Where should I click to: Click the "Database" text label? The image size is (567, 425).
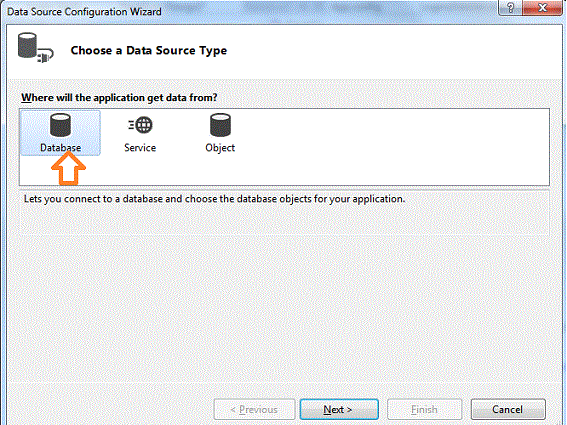point(60,148)
